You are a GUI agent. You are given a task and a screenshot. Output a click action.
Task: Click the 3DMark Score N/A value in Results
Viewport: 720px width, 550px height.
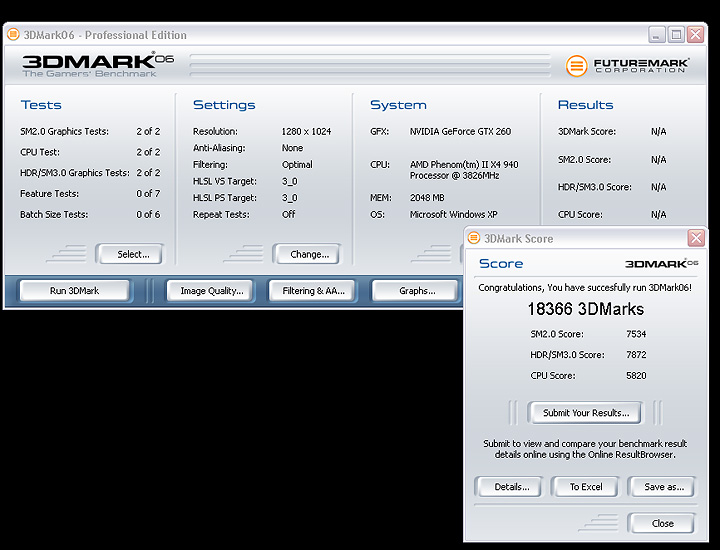tap(658, 131)
